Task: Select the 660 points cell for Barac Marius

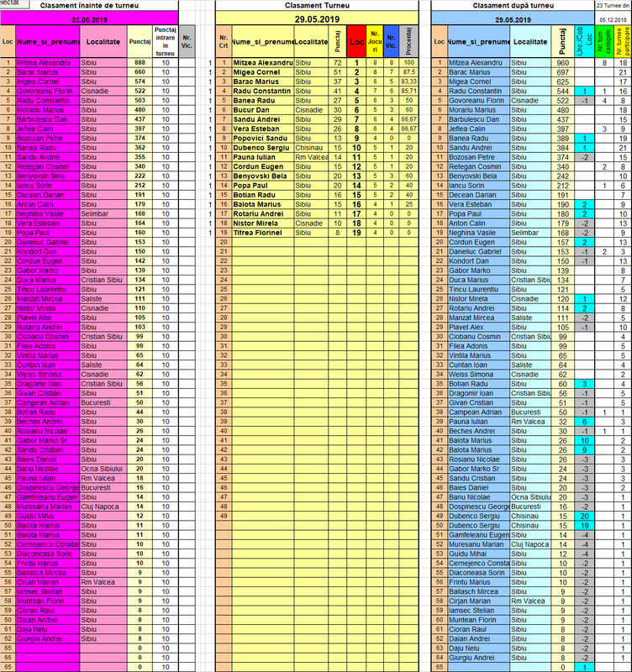Action: coord(140,72)
